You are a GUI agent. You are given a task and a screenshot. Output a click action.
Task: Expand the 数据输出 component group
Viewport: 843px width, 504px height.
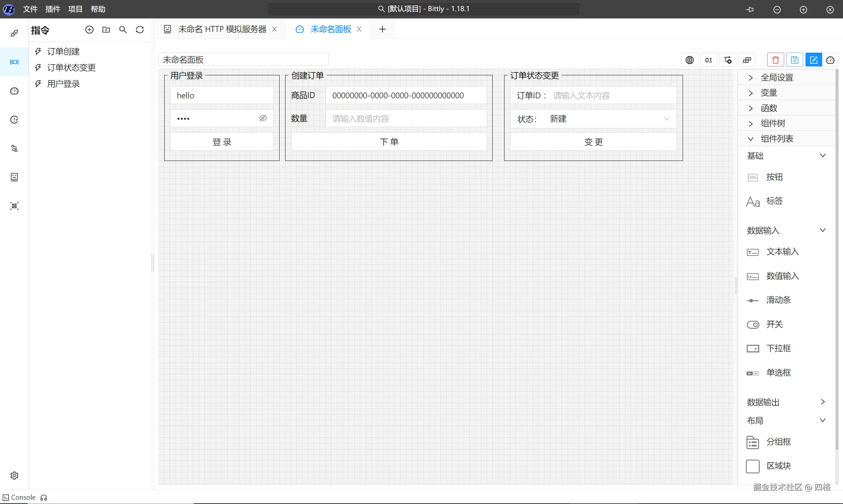[786, 402]
